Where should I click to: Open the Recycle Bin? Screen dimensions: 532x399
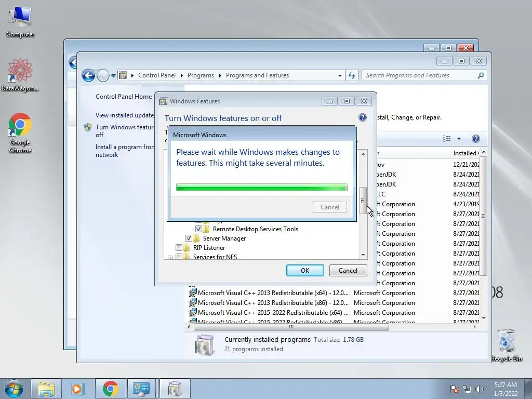click(x=507, y=345)
